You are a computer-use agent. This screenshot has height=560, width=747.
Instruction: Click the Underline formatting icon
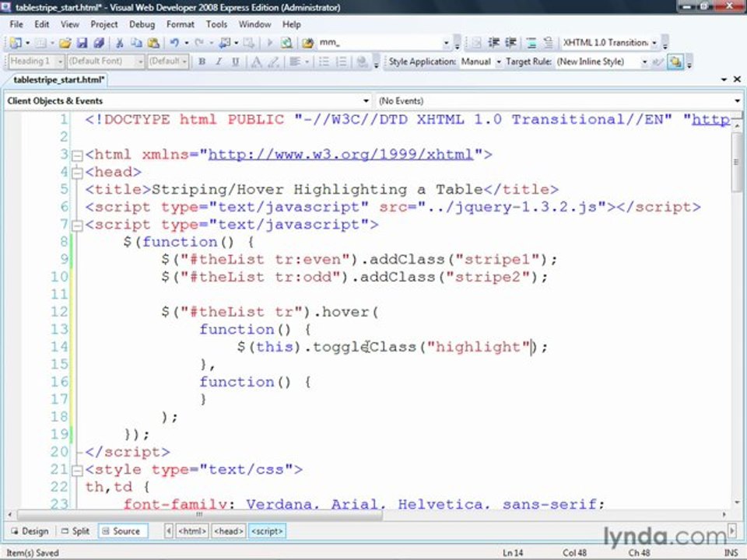[235, 61]
